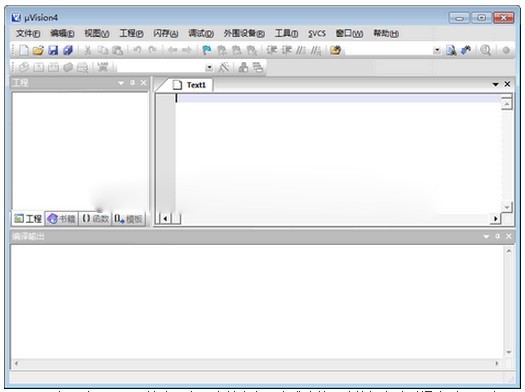Image resolution: width=525 pixels, height=392 pixels.
Task: Open the 文件(F) menu
Action: click(28, 33)
